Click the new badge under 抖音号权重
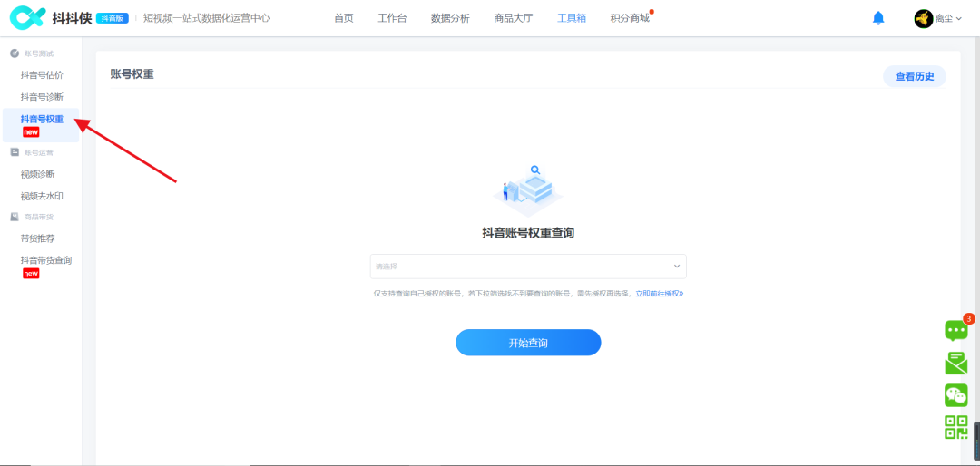 pyautogui.click(x=31, y=131)
